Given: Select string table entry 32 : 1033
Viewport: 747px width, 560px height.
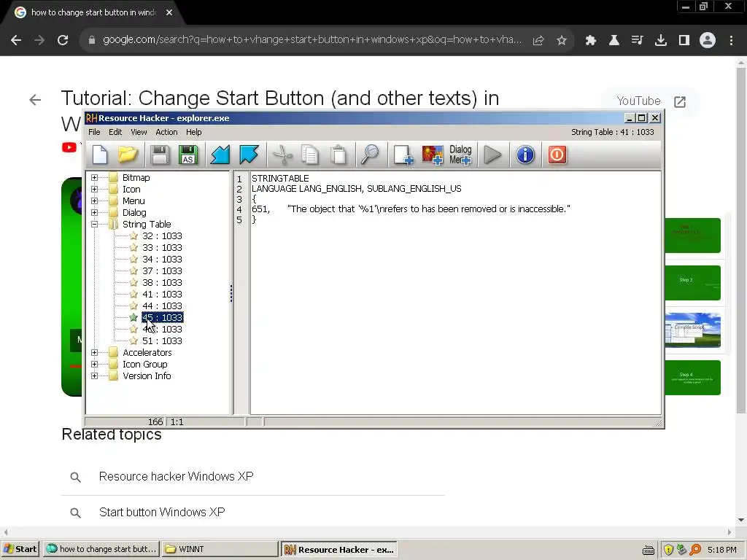Looking at the screenshot, I should point(162,236).
